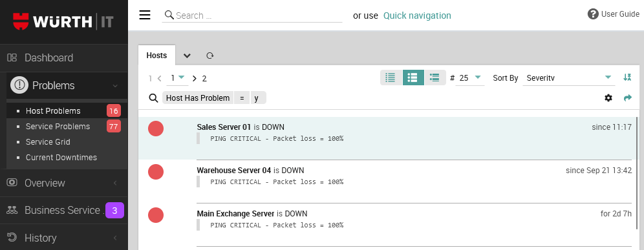Click the User Guide help icon
The height and width of the screenshot is (250, 644).
pos(593,14)
